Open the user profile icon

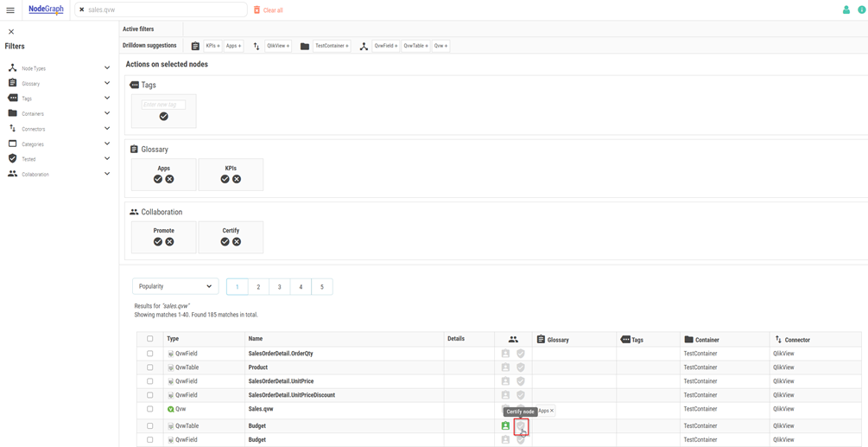(846, 10)
